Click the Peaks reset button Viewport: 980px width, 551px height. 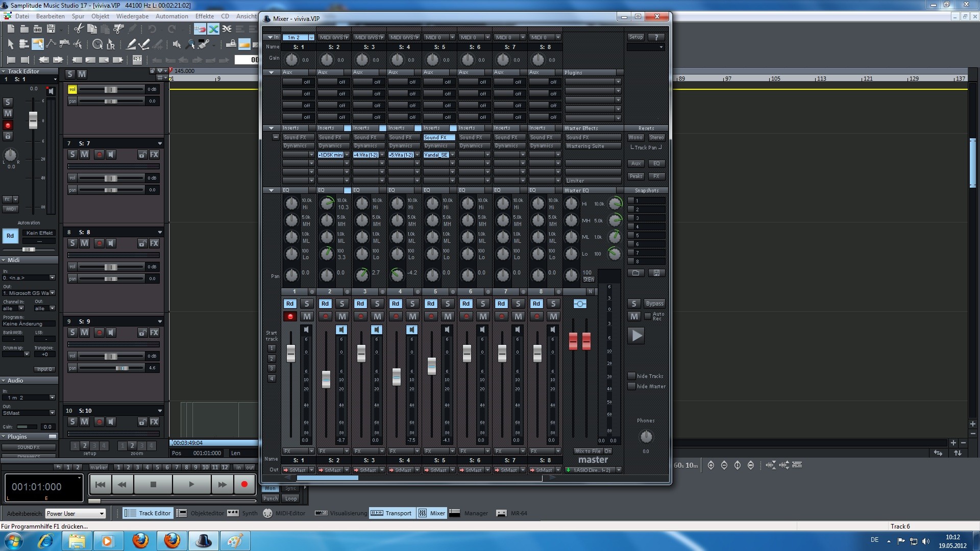coord(635,177)
